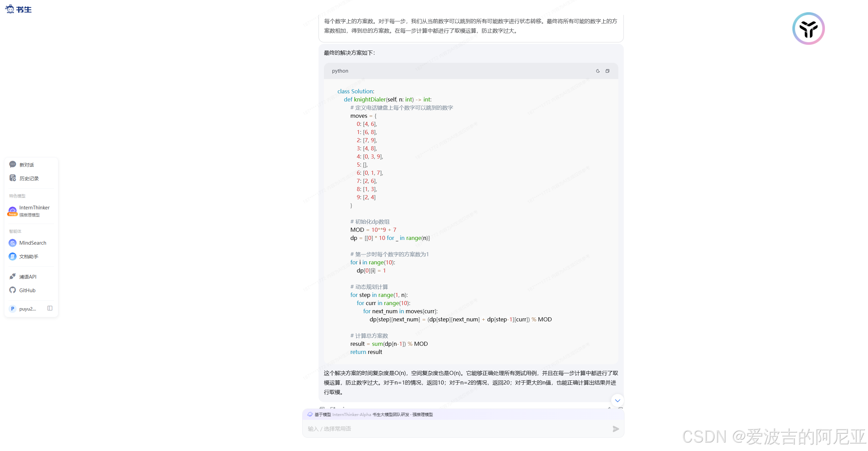This screenshot has height=451, width=868.
Task: Collapse the sidebar with the panel toggle icon
Action: point(50,308)
